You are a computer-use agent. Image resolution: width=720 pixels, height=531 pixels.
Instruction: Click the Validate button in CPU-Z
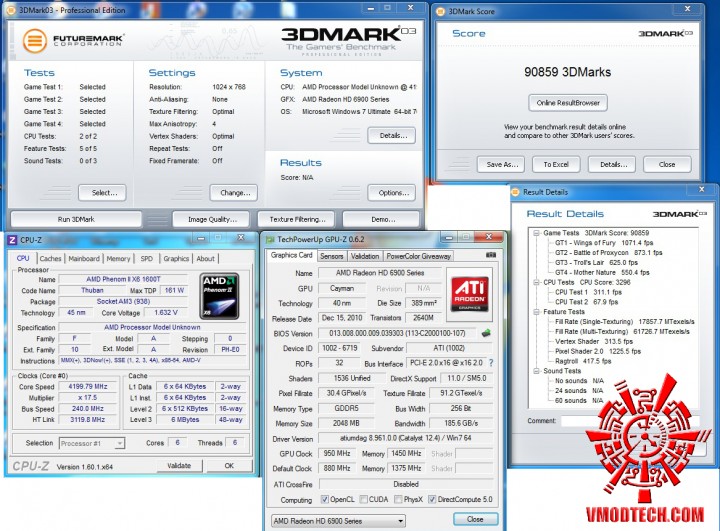click(179, 465)
